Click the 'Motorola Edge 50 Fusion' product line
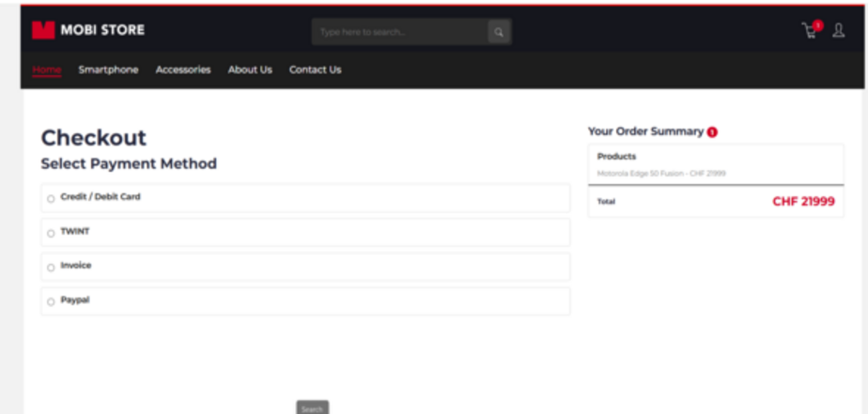Image resolution: width=868 pixels, height=414 pixels. pyautogui.click(x=661, y=174)
